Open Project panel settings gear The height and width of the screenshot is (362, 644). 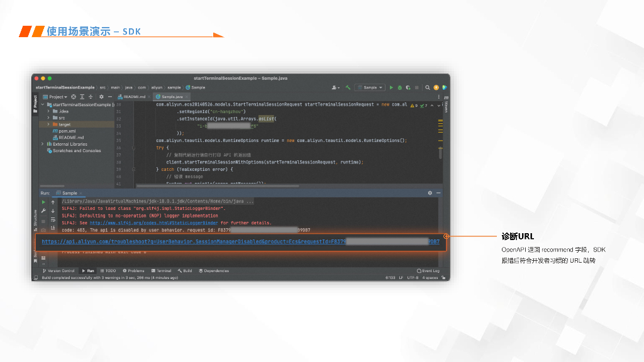(x=101, y=97)
